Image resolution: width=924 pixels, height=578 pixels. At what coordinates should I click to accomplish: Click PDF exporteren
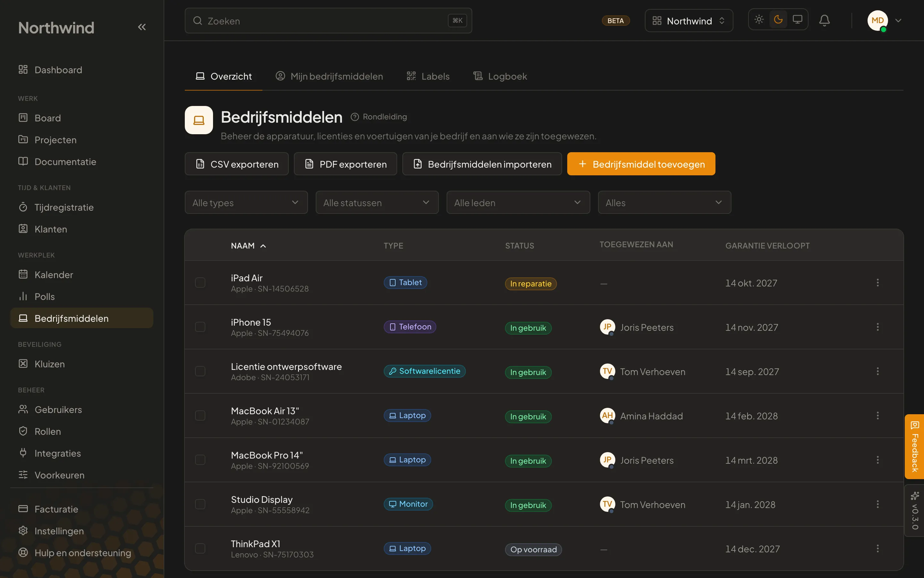pyautogui.click(x=346, y=164)
